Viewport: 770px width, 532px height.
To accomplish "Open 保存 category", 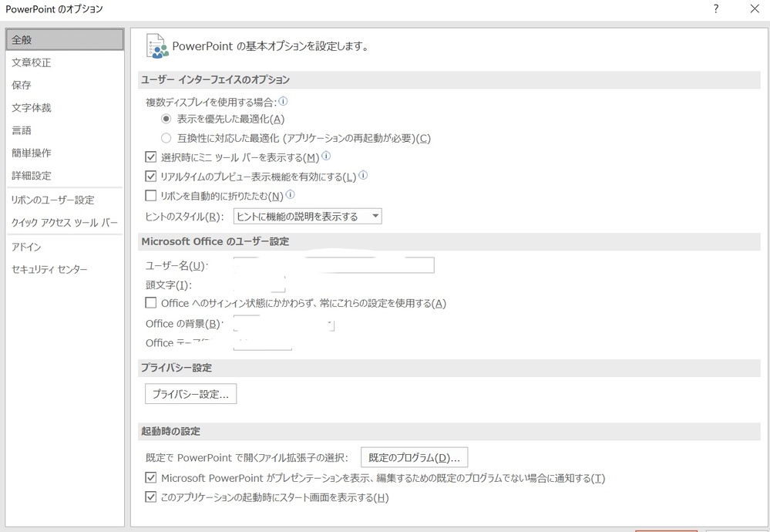I will tap(65, 85).
